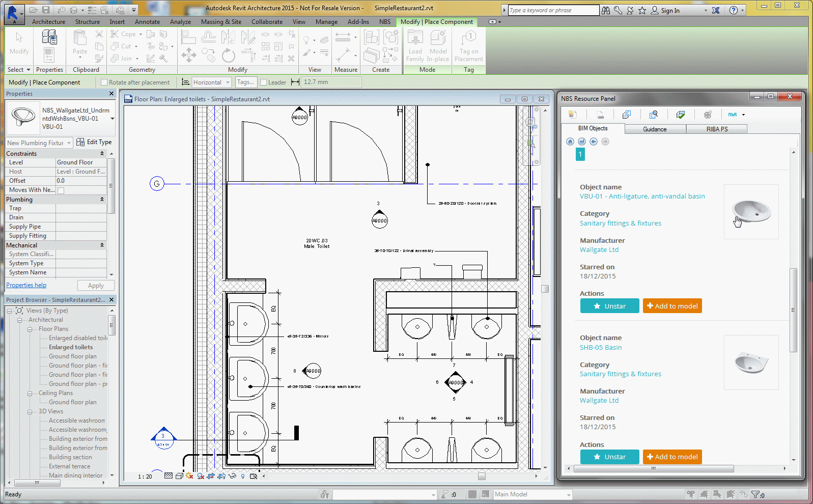Click the NBS Resource Panel vertical scrollbar
The height and width of the screenshot is (504, 813).
[x=793, y=310]
